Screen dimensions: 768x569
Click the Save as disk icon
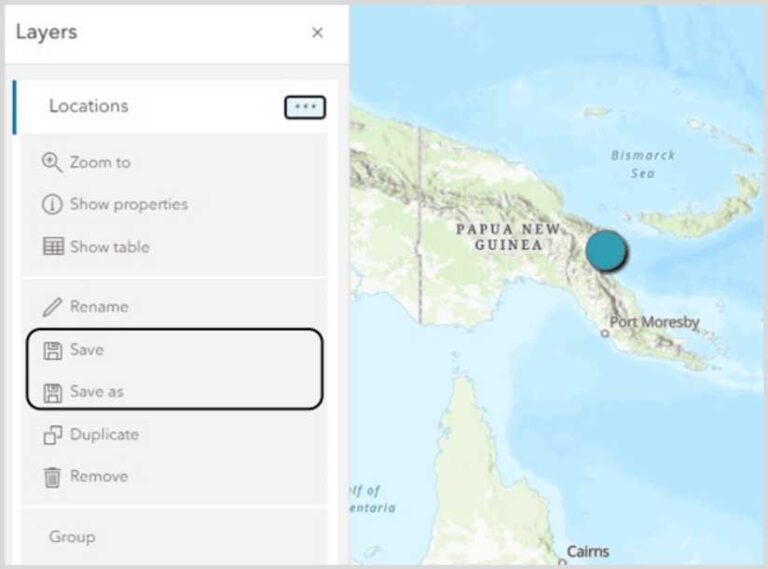[52, 393]
